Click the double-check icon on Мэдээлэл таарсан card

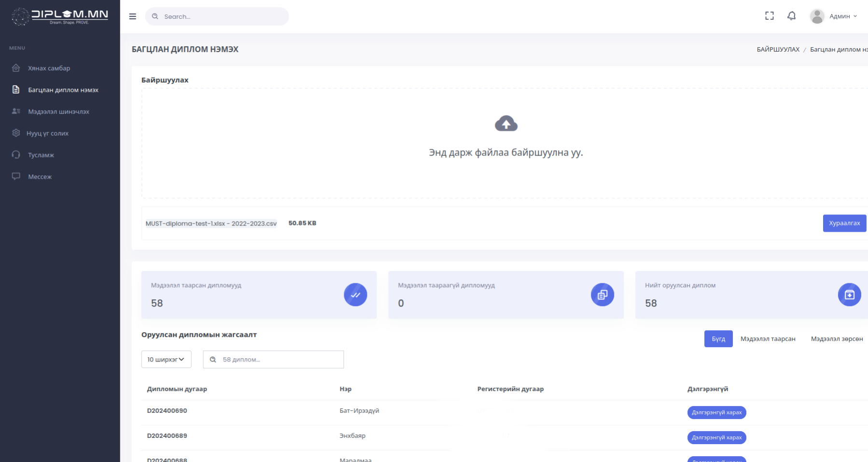(x=355, y=294)
